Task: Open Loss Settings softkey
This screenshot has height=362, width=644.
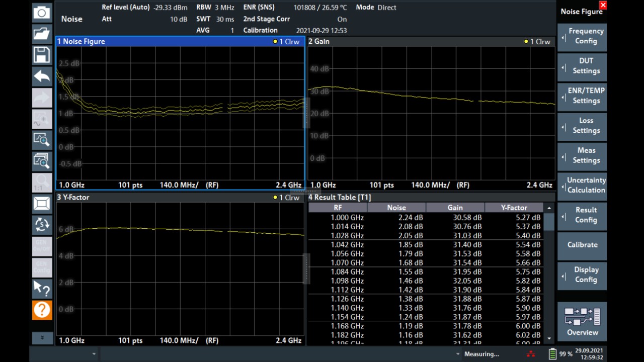Action: (582, 126)
